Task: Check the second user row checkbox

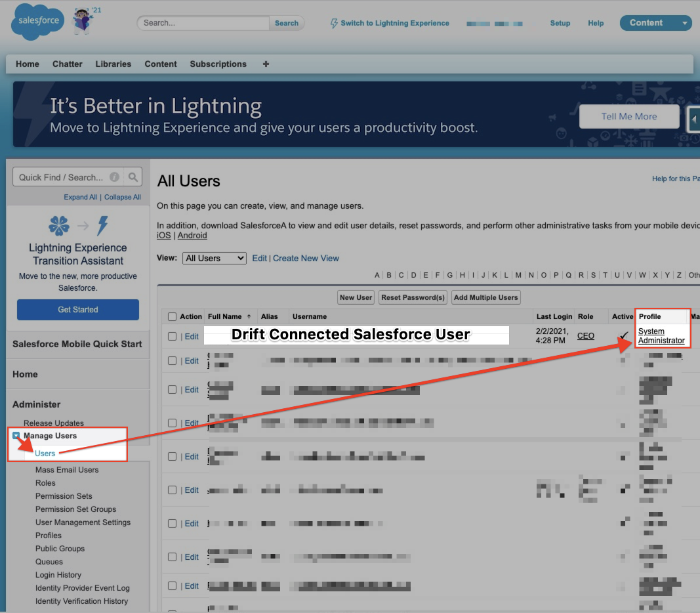Action: (x=172, y=360)
